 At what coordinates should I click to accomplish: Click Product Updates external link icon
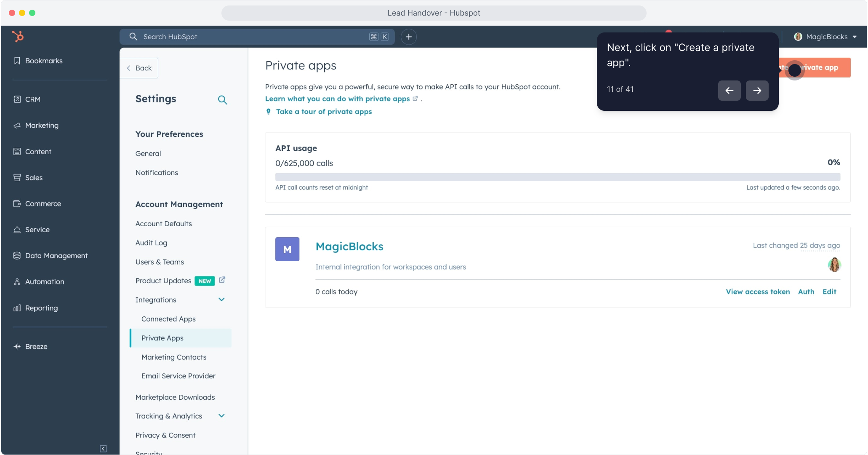pos(222,280)
